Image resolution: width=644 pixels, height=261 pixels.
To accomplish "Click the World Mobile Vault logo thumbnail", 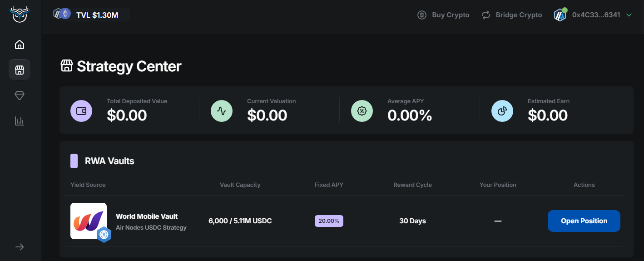I will click(x=89, y=221).
